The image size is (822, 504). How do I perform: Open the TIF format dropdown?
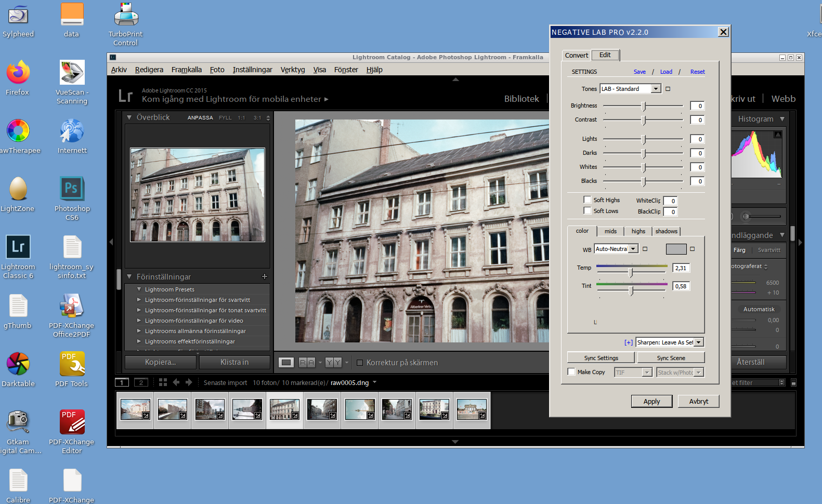point(633,372)
